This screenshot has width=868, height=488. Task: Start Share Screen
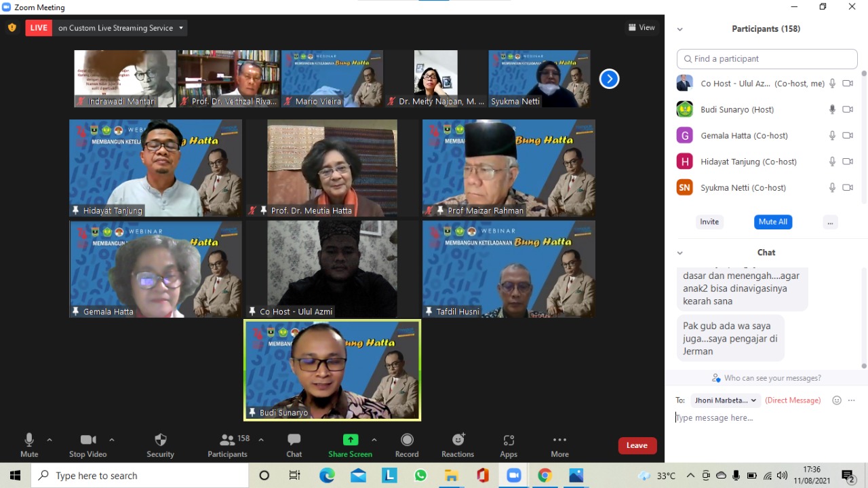click(350, 445)
